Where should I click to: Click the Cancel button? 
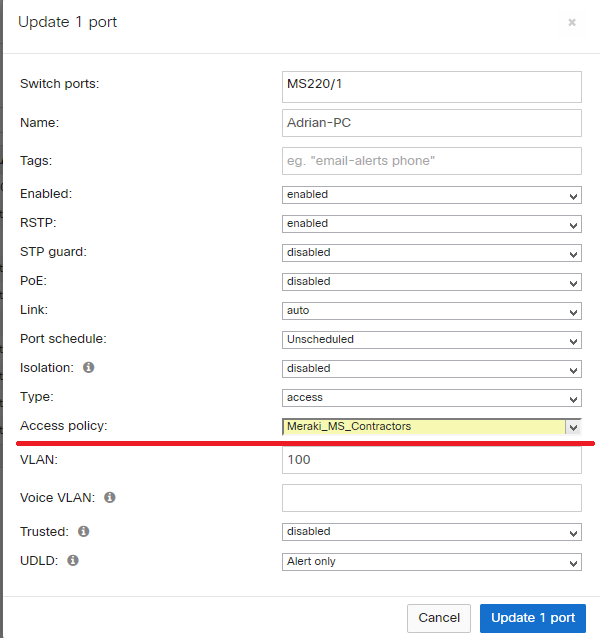coord(439,618)
